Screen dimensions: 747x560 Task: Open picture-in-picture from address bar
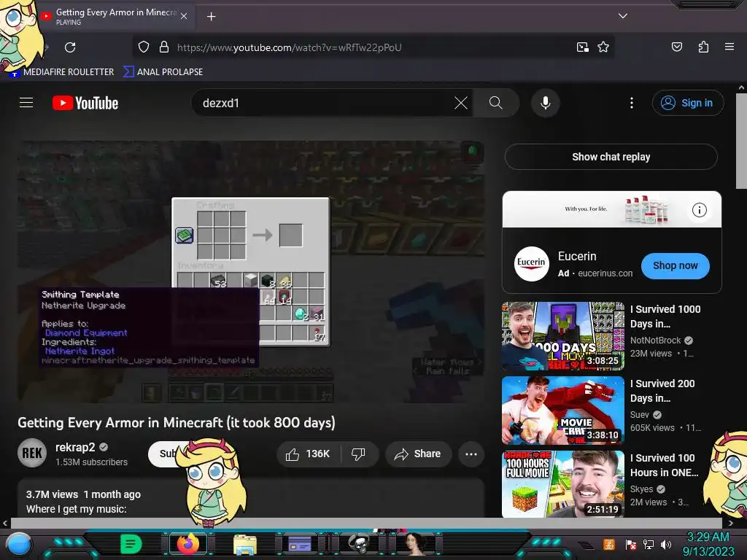(x=582, y=47)
